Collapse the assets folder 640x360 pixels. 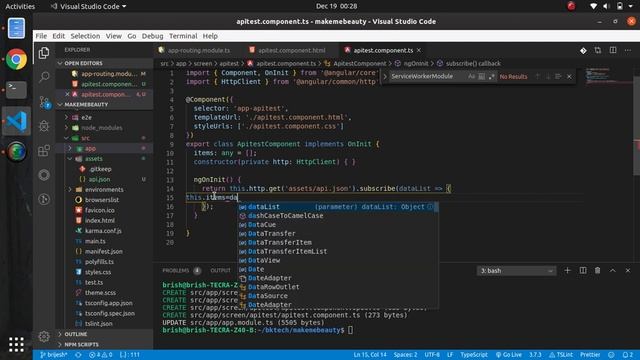click(x=93, y=159)
